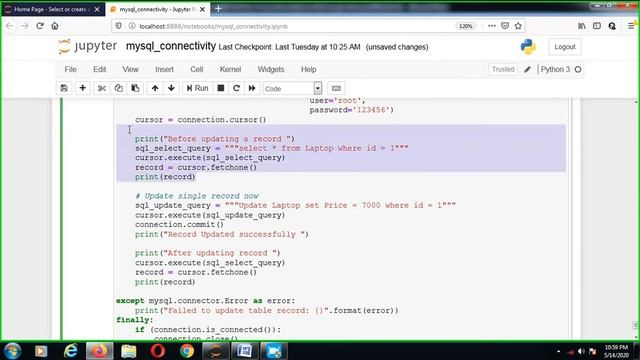Click the except mysql.connector.Error line
Image resolution: width=640 pixels, height=360 pixels.
coord(205,301)
